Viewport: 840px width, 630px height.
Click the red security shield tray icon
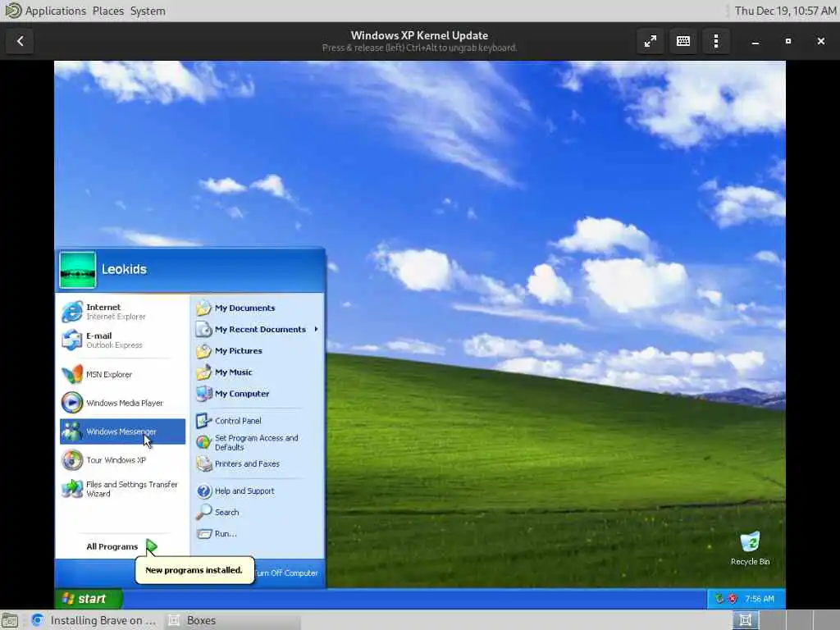click(733, 599)
